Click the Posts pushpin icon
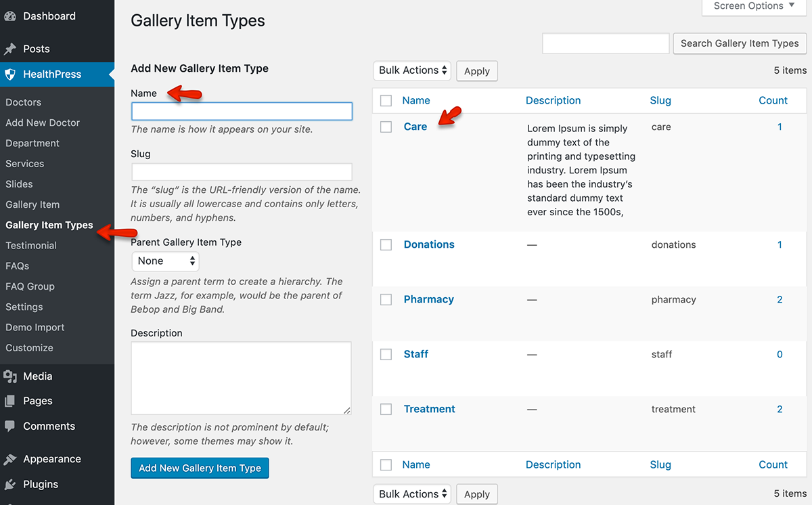The image size is (812, 505). 10,49
